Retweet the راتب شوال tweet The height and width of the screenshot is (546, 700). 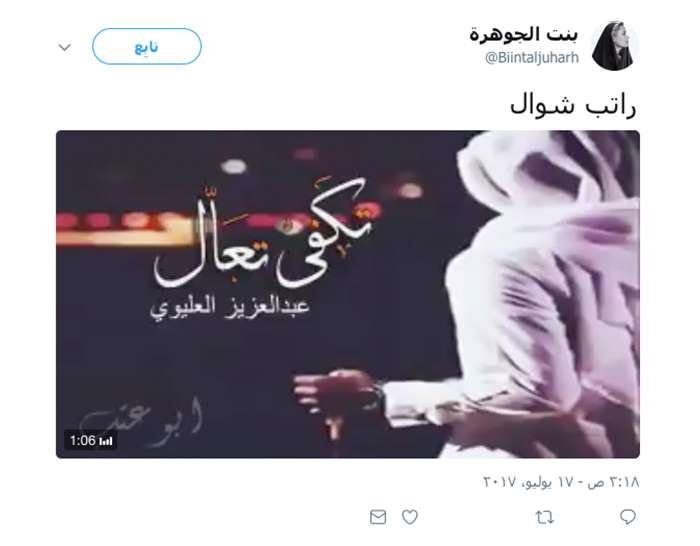click(x=544, y=517)
